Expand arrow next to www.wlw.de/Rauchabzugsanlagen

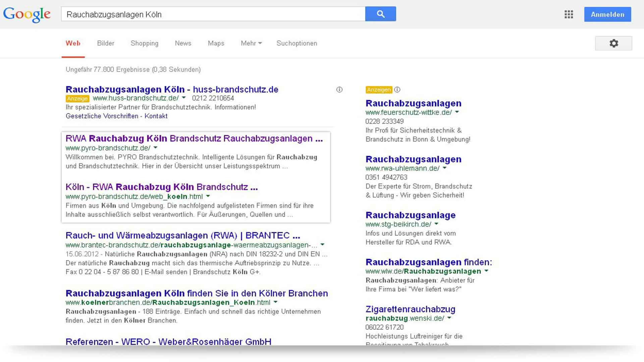[486, 271]
